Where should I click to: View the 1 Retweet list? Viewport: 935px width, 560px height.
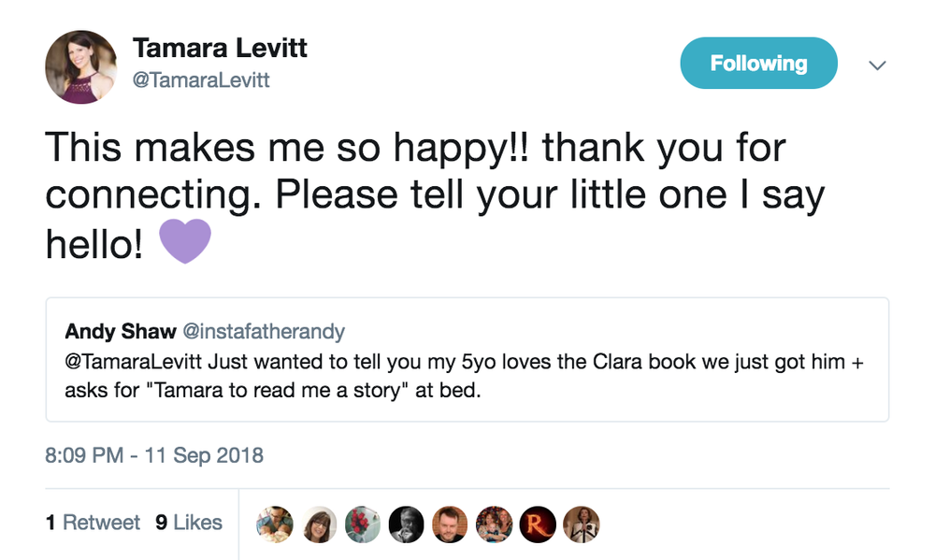pos(93,523)
